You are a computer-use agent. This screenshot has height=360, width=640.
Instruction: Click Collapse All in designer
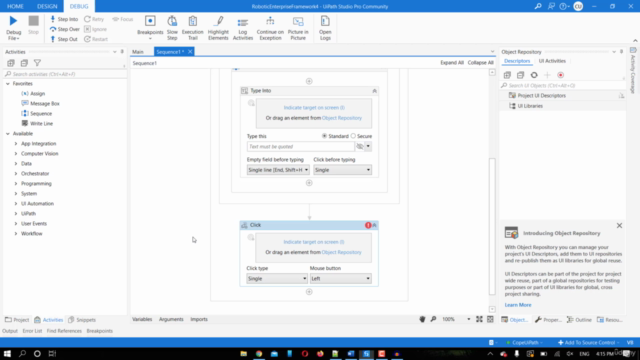pyautogui.click(x=480, y=62)
